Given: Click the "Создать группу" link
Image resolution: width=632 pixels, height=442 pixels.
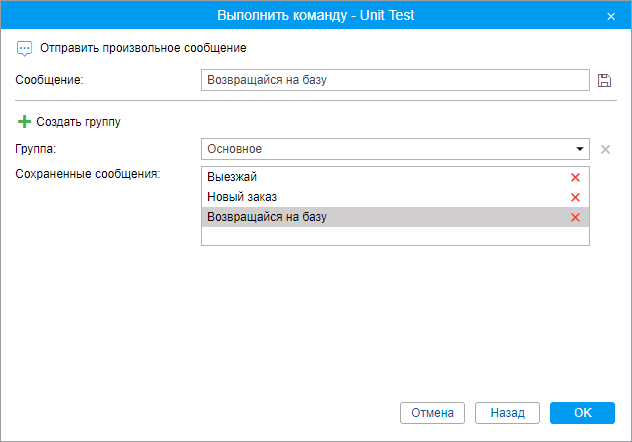Looking at the screenshot, I should (x=78, y=122).
